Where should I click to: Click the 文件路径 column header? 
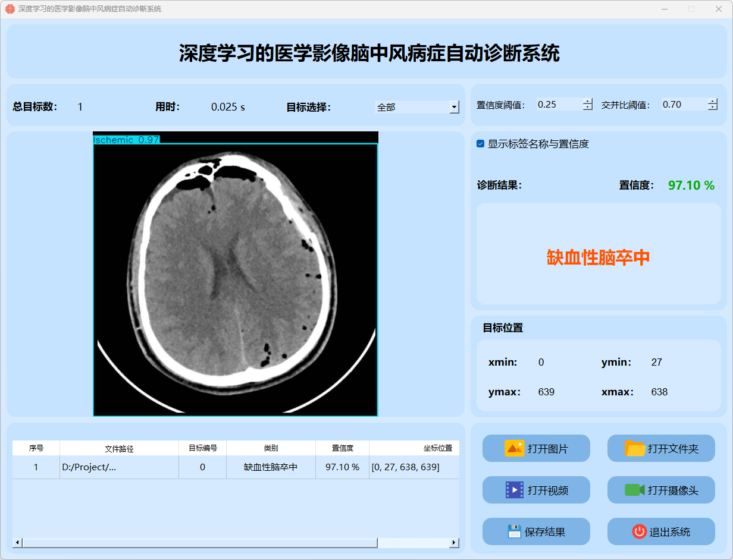pyautogui.click(x=119, y=448)
